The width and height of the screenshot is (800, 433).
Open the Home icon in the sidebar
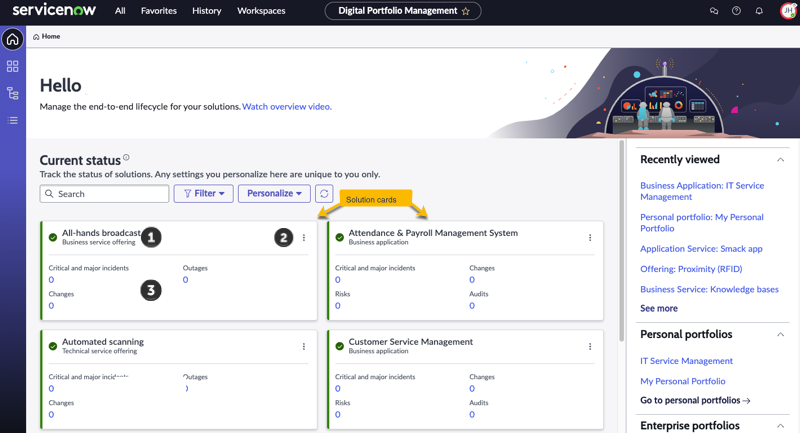[x=13, y=39]
